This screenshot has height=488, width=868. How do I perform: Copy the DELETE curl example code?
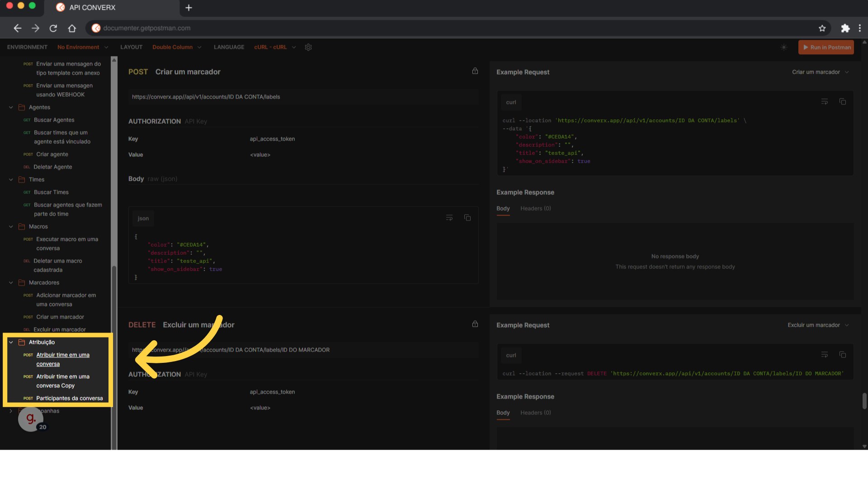843,355
